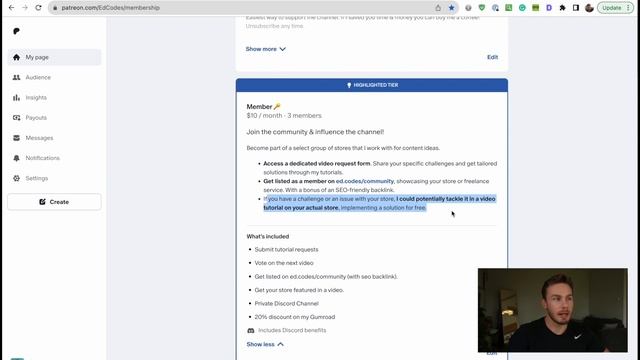The image size is (640, 360).
Task: Click 'Submit tutorial requests' text
Action: click(x=286, y=249)
